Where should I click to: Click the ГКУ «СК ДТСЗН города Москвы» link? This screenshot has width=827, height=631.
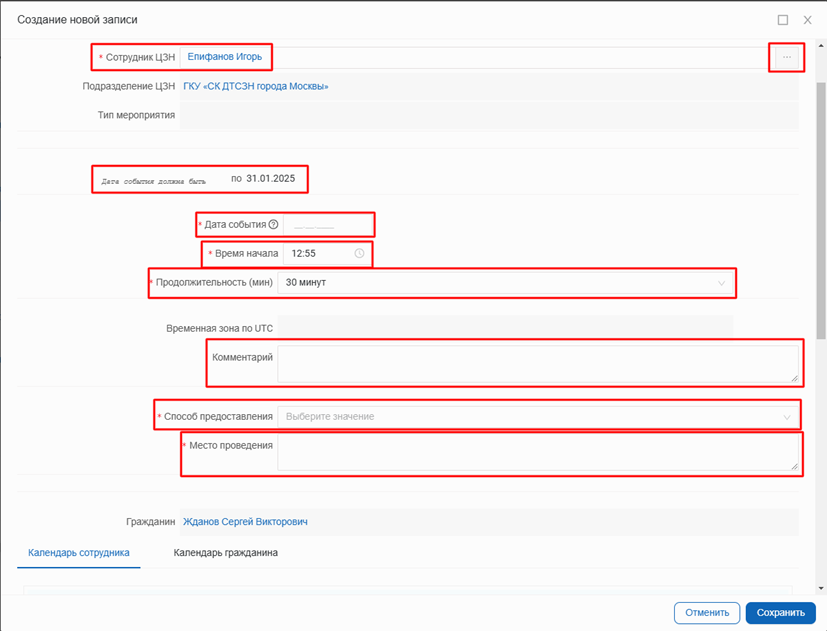click(x=255, y=86)
